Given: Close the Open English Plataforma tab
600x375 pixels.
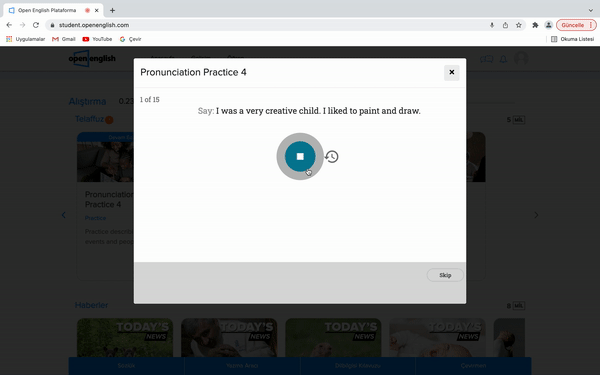Looking at the screenshot, I should [97, 10].
